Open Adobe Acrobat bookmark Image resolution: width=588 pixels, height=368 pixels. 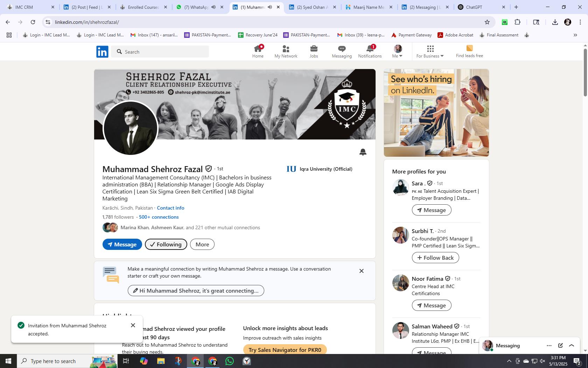pos(455,35)
